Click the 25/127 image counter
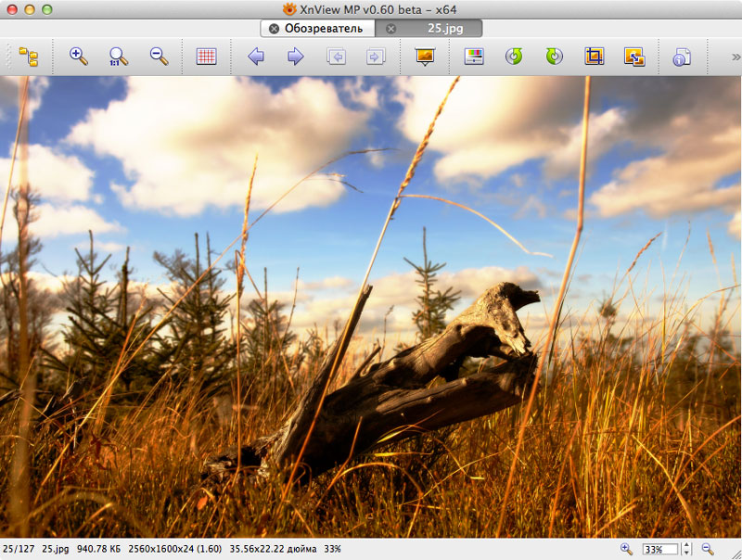 19,549
